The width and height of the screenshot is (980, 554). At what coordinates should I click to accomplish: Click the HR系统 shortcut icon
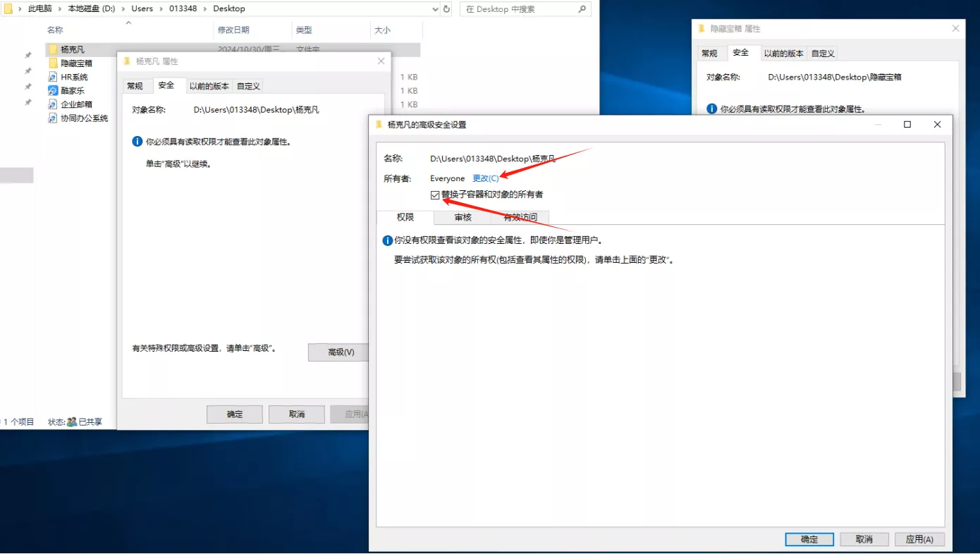pos(53,77)
